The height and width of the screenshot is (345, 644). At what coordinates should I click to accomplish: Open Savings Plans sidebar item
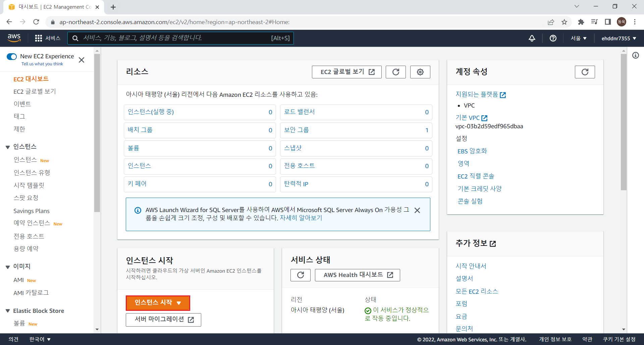(x=32, y=211)
